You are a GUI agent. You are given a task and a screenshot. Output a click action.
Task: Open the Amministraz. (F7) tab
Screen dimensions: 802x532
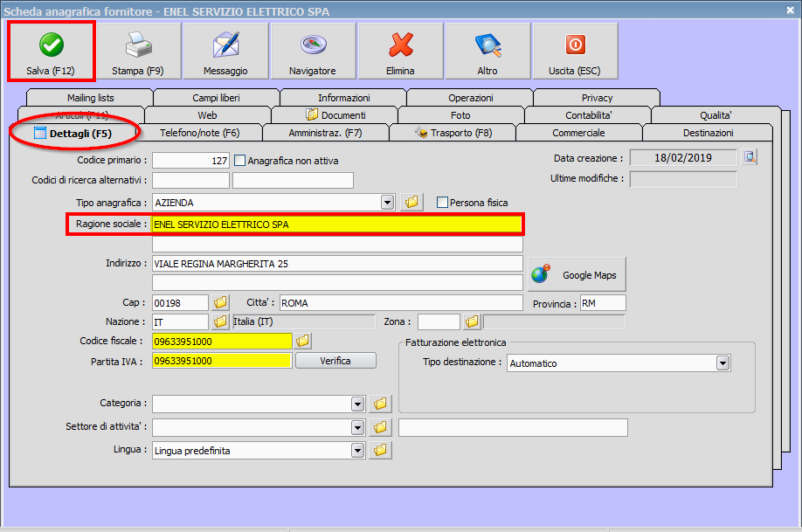(x=326, y=133)
